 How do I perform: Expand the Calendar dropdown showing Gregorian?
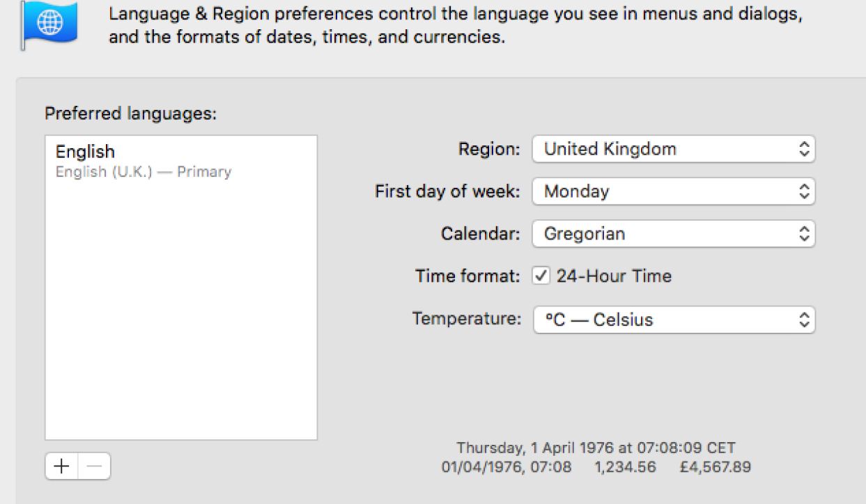(673, 234)
